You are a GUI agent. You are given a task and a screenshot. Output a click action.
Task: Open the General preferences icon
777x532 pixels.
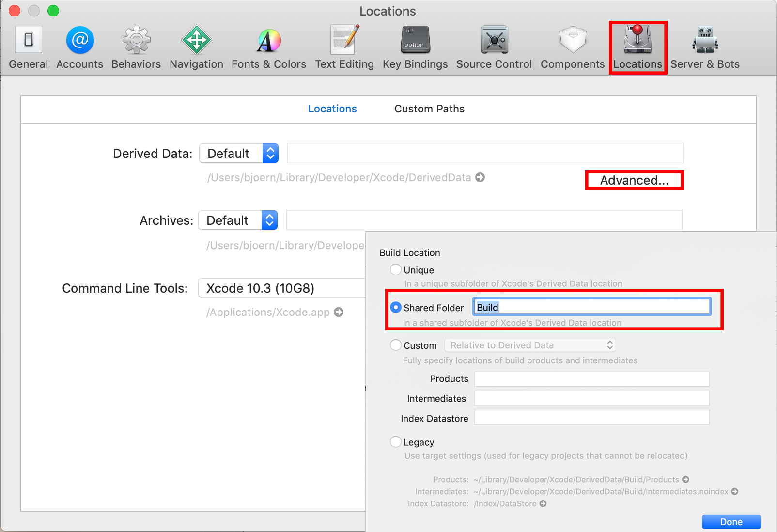pyautogui.click(x=28, y=46)
